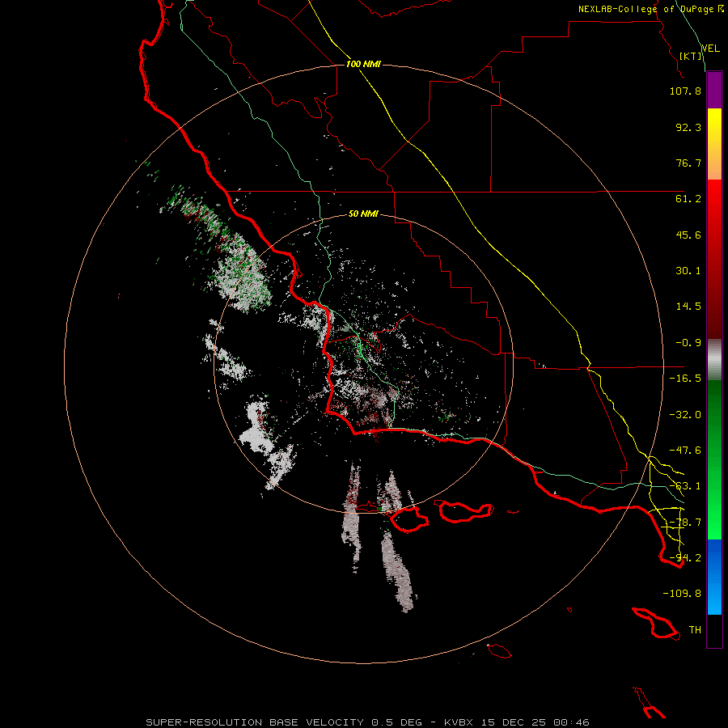The height and width of the screenshot is (728, 728).
Task: Select the 45.6 scale value
Action: [x=688, y=235]
